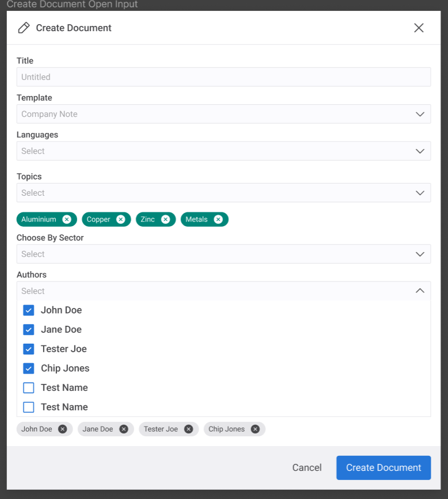This screenshot has height=499, width=448.
Task: Collapse the Authors dropdown
Action: (x=223, y=291)
